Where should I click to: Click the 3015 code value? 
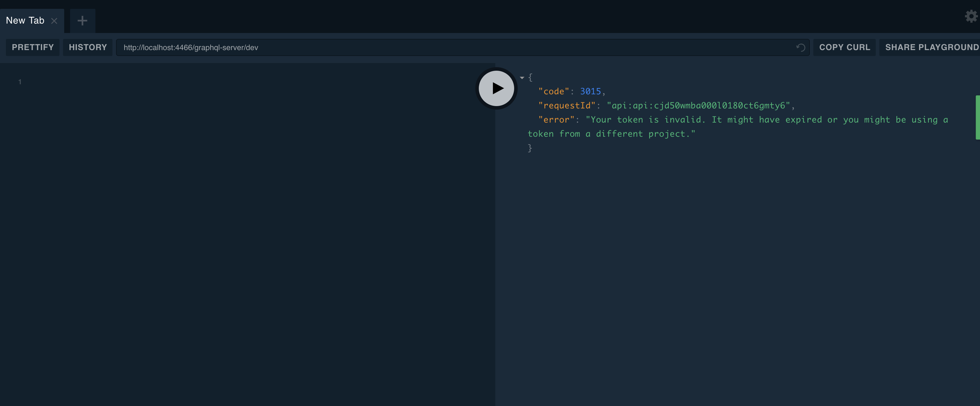coord(590,91)
